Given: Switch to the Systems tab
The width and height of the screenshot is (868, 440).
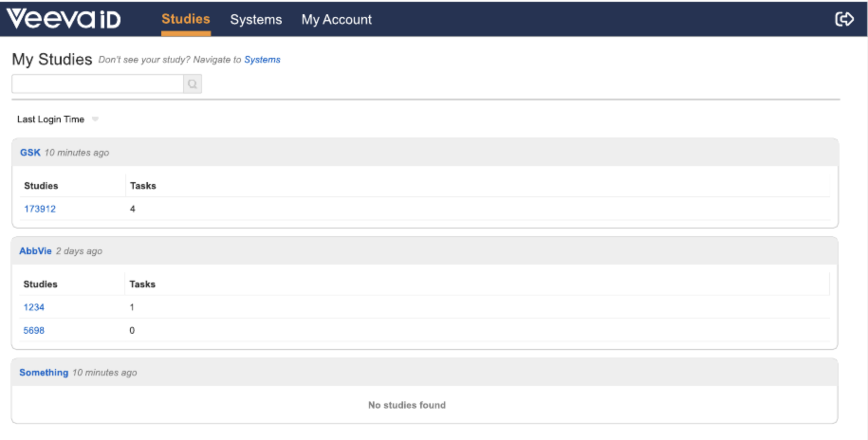Looking at the screenshot, I should pyautogui.click(x=256, y=19).
